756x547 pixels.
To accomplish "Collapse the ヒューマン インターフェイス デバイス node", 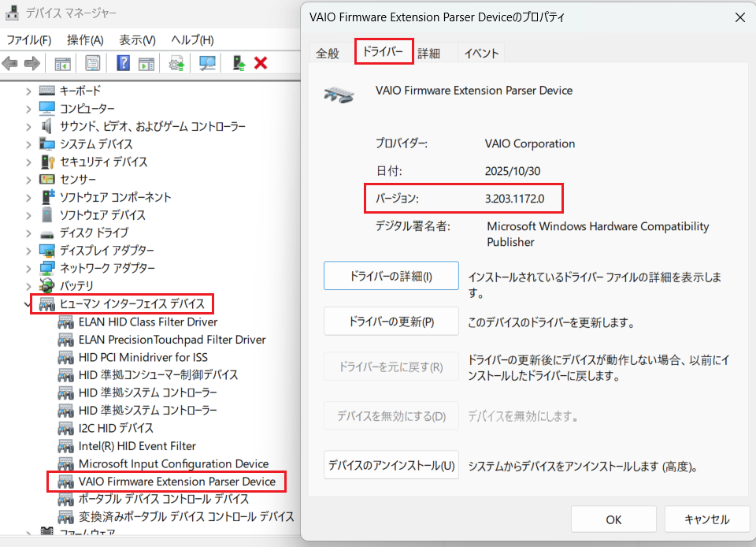I will click(x=29, y=304).
